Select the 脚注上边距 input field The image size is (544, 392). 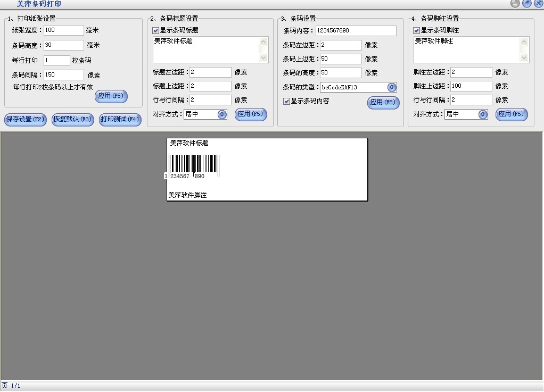(x=471, y=86)
